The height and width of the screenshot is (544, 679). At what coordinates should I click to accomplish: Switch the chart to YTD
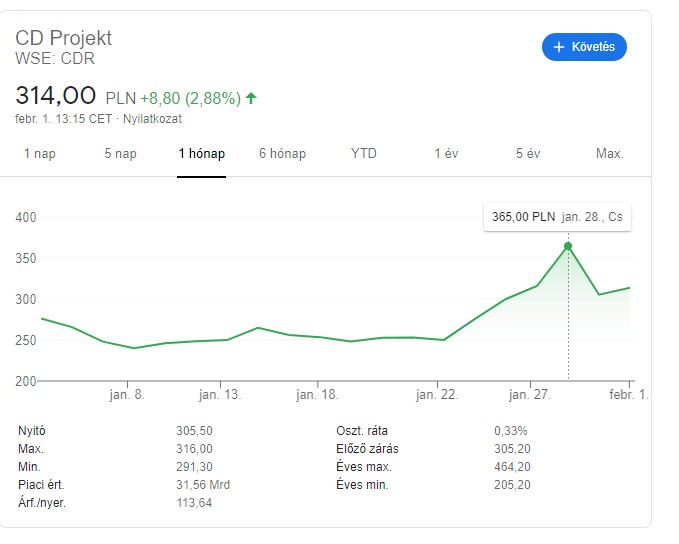click(x=364, y=153)
